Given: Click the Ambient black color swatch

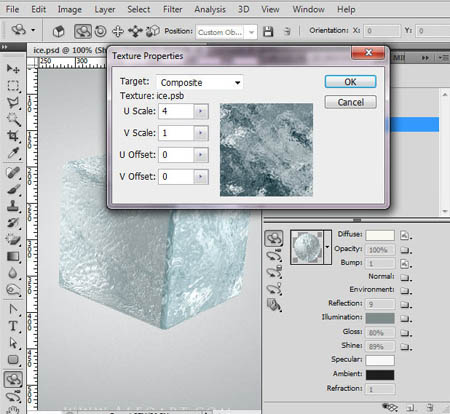Looking at the screenshot, I should pos(380,375).
